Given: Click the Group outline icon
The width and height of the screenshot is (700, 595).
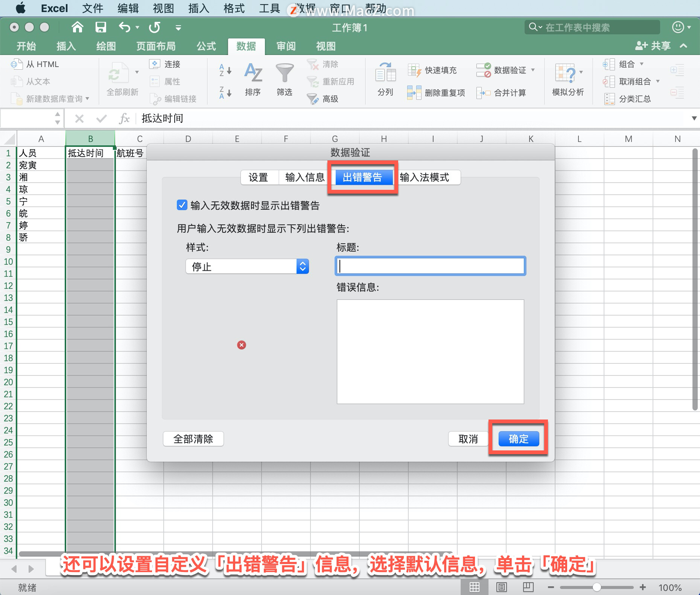Looking at the screenshot, I should (609, 64).
